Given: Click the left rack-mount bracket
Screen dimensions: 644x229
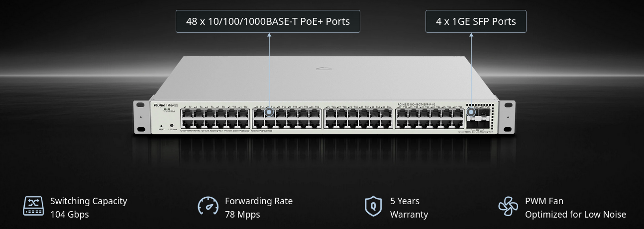Looking at the screenshot, I should click(x=141, y=117).
